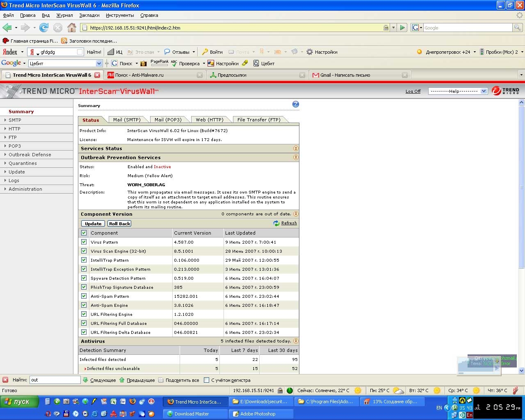The height and width of the screenshot is (420, 525).
Task: Open the Help dropdown in header
Action: tap(457, 91)
